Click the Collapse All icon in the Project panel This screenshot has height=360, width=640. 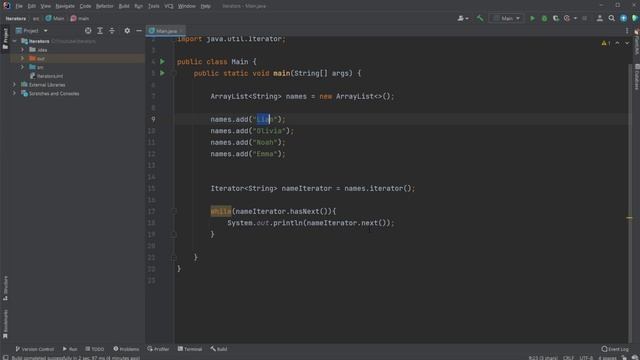click(x=112, y=31)
